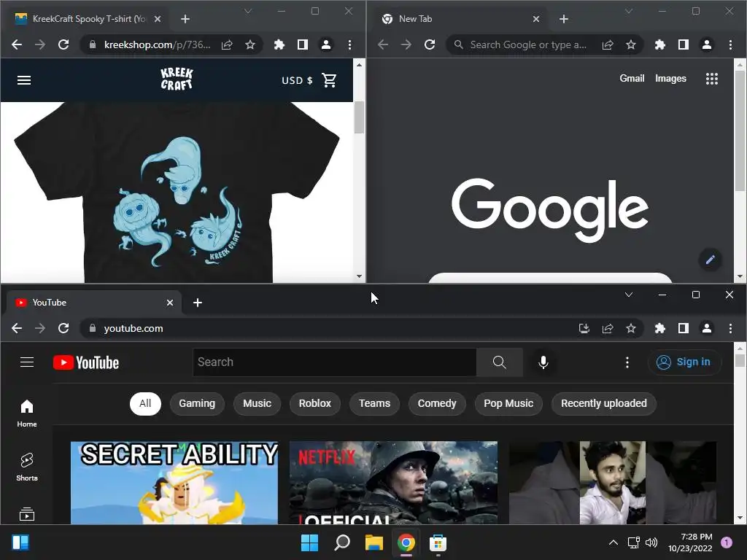Focus the YouTube Search box
747x560 pixels.
click(x=334, y=362)
